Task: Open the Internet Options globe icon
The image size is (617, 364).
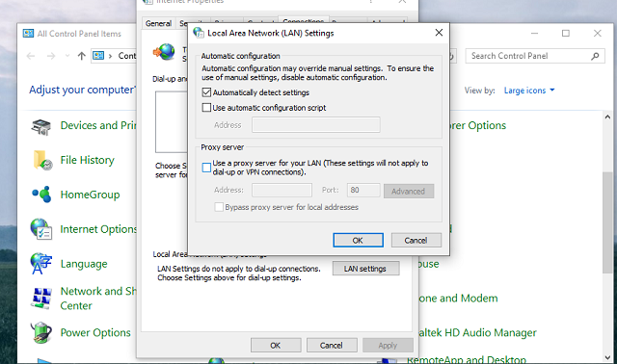Action: (41, 229)
